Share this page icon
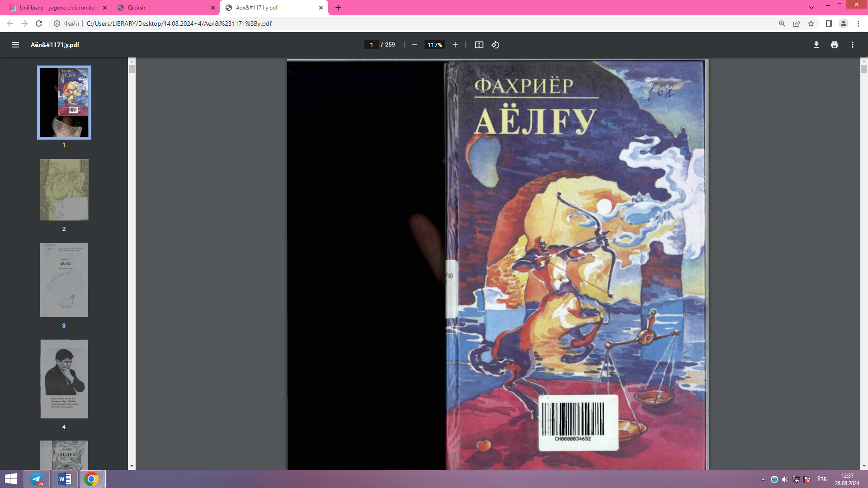Viewport: 868px width, 488px height. point(797,23)
